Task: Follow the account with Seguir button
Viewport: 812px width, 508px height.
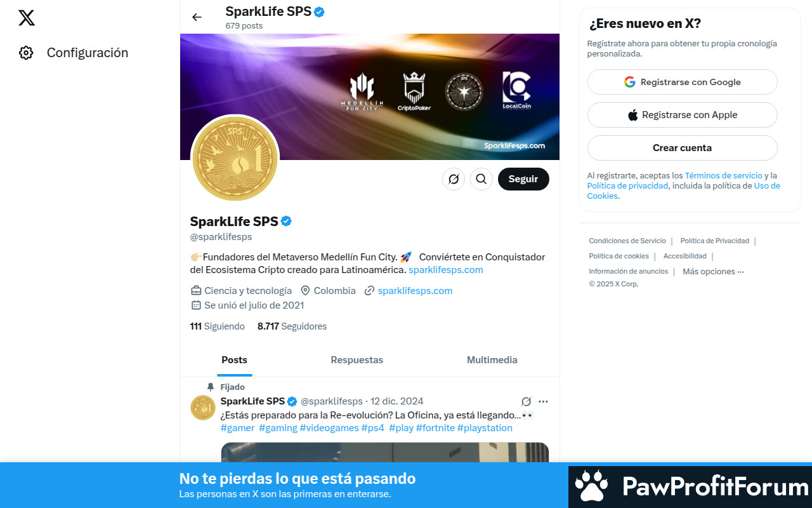Action: click(523, 179)
